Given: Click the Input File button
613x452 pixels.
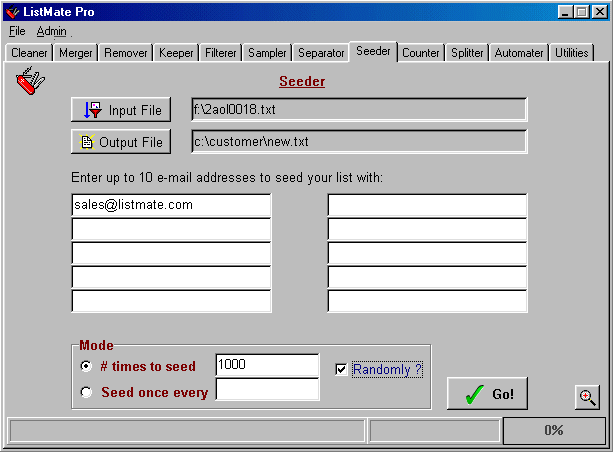Looking at the screenshot, I should [121, 110].
